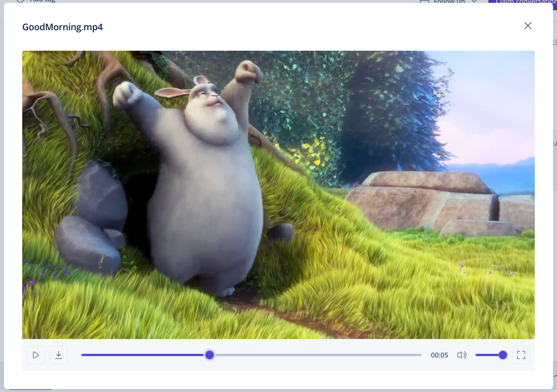Mute audio via the speaker icon
Screen dimensions: 557x392
(462, 355)
